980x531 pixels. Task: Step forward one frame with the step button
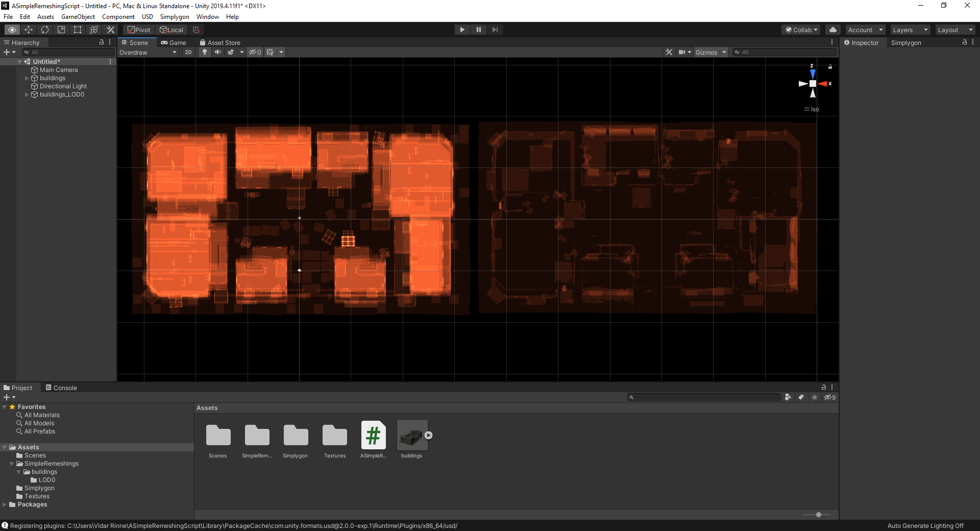tap(495, 29)
